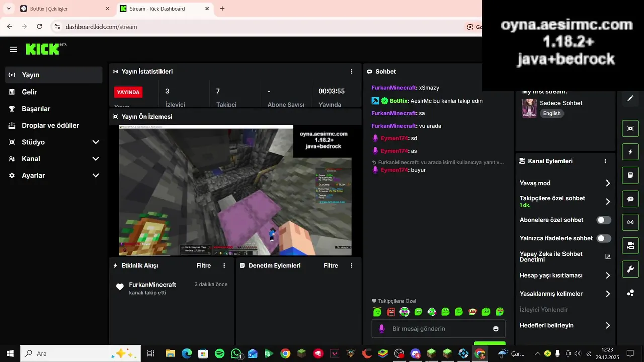
Task: Toggle the broadcast stats panel icon
Action: (630, 222)
